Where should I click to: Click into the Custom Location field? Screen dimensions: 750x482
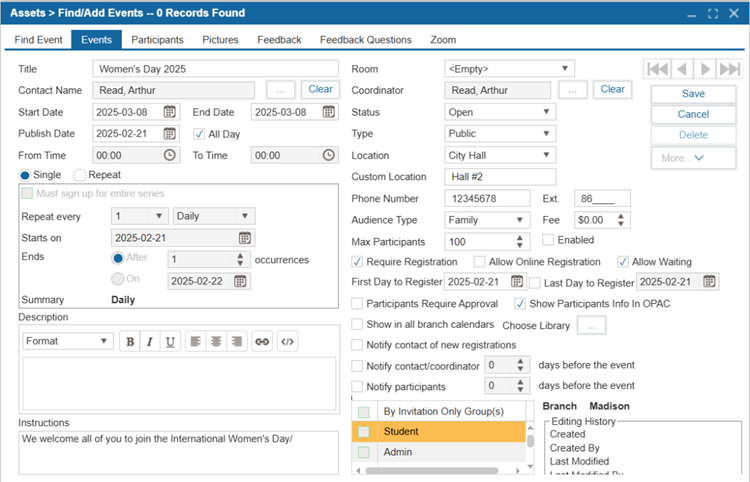coord(500,177)
